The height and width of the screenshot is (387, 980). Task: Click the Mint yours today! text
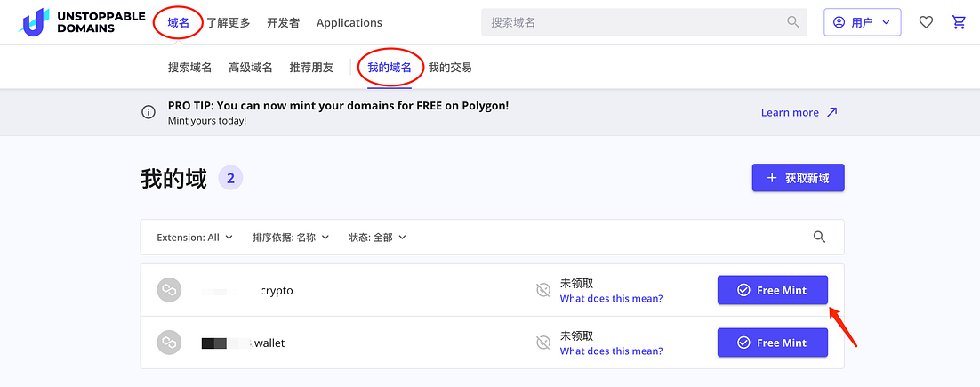(207, 120)
